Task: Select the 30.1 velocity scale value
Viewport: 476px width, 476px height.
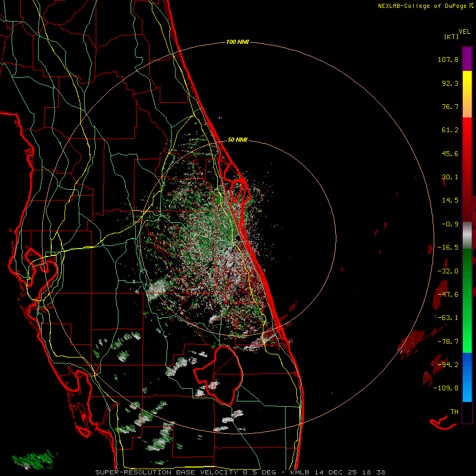Action: [x=450, y=177]
